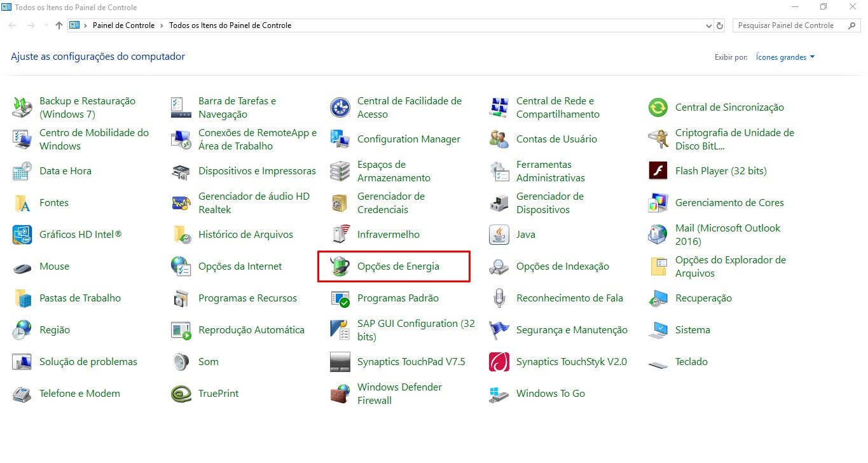868x463 pixels.
Task: Open the Central de Facilidade de Acesso icon
Action: click(x=340, y=107)
